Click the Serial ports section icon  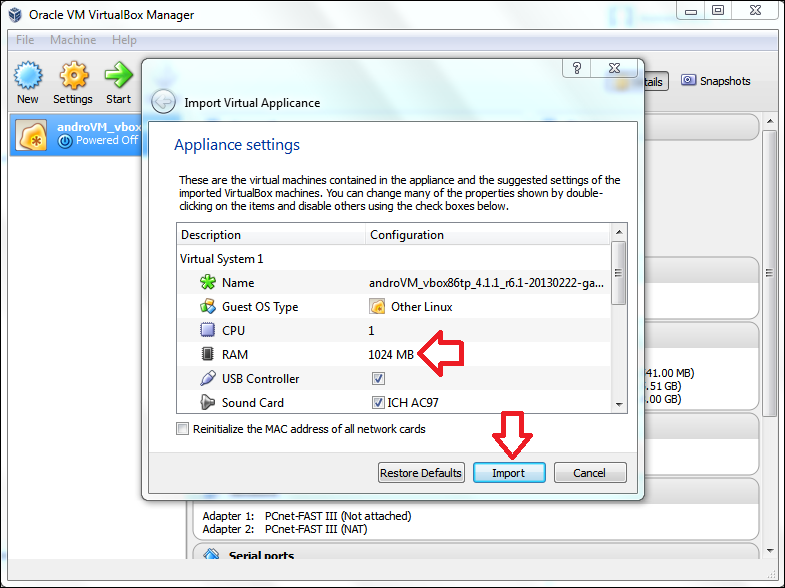coord(211,554)
